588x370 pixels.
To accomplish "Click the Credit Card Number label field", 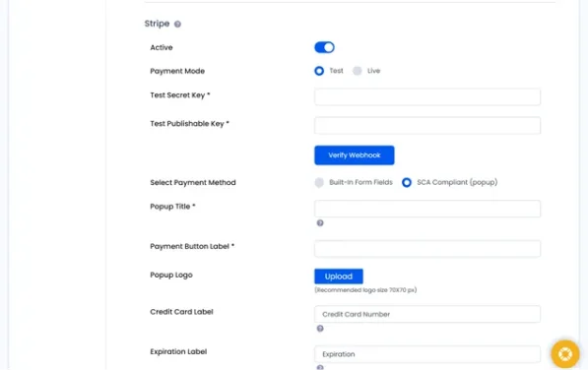I will [427, 314].
